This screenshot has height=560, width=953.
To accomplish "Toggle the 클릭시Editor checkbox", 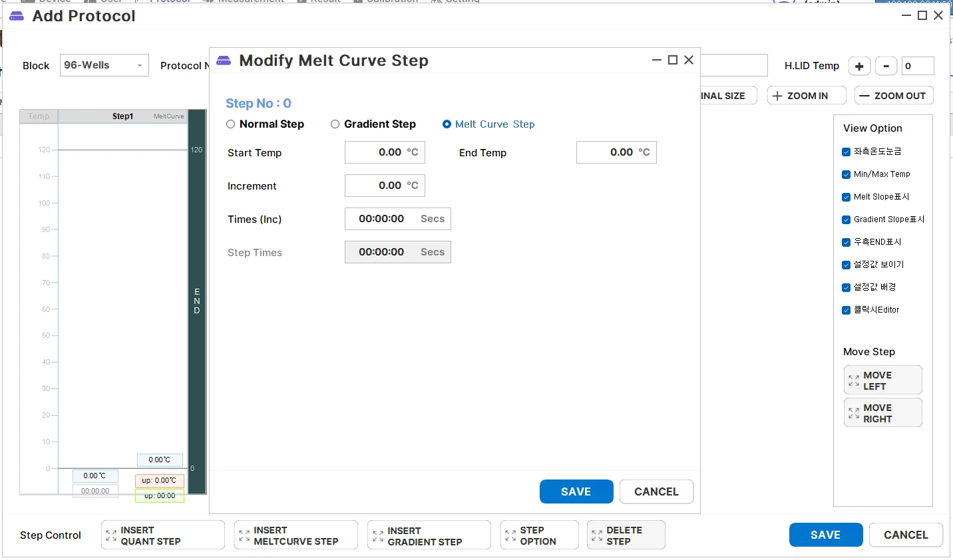I will tap(847, 311).
